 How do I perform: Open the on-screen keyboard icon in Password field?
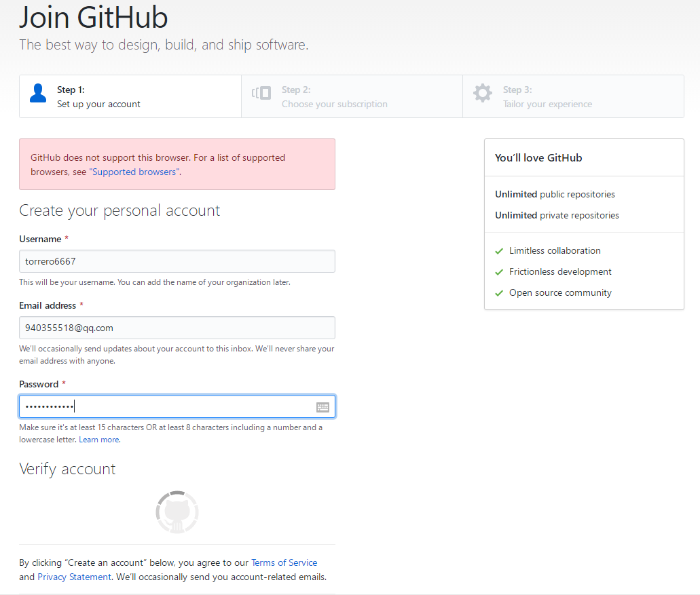coord(323,407)
